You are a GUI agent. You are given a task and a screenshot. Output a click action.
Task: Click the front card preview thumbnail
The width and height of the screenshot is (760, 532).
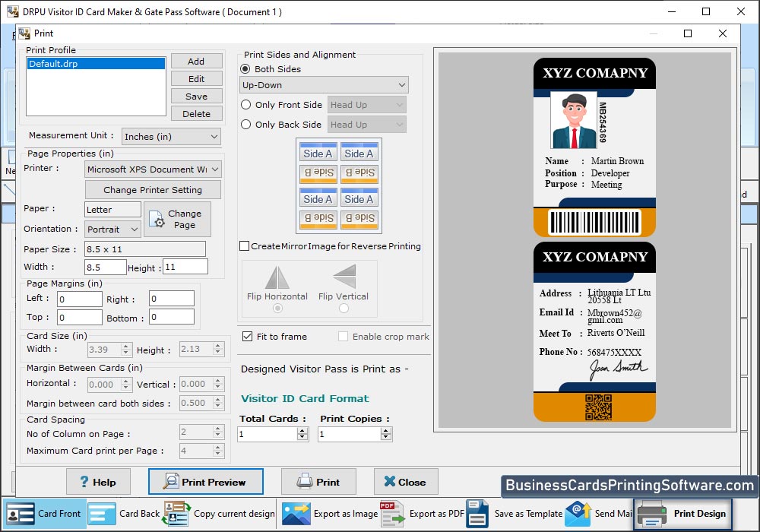tap(595, 147)
